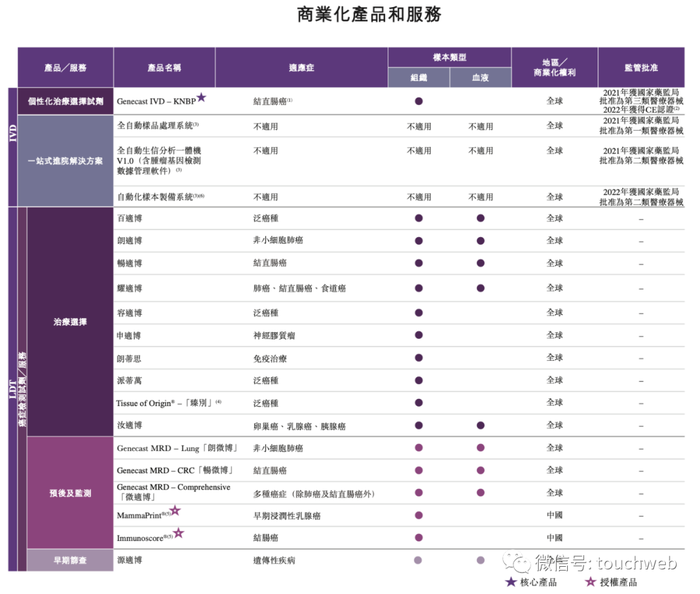The image size is (700, 594).
Task: Click the solid star beside Genecast IVD – KNBP
Action: (201, 97)
